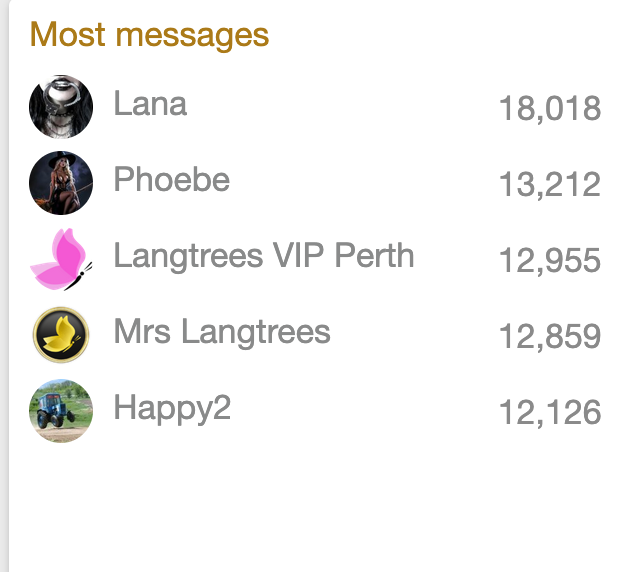Click Lana's profile avatar
The image size is (636, 572).
[61, 106]
